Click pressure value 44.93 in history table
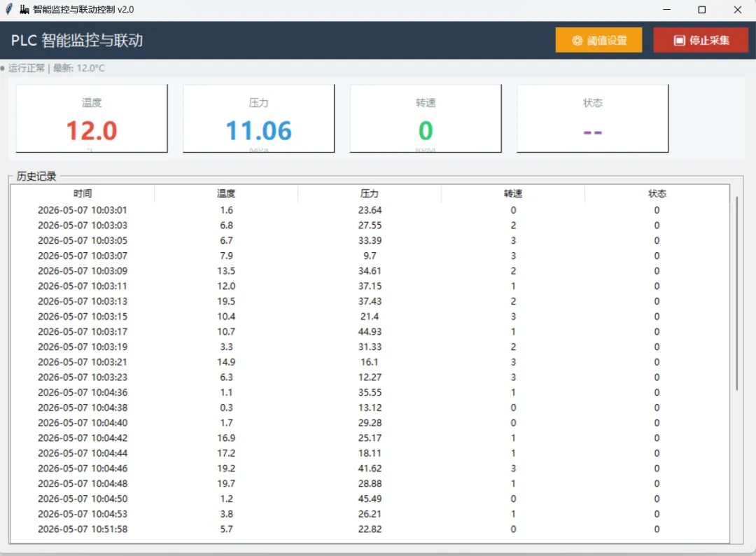 point(370,332)
